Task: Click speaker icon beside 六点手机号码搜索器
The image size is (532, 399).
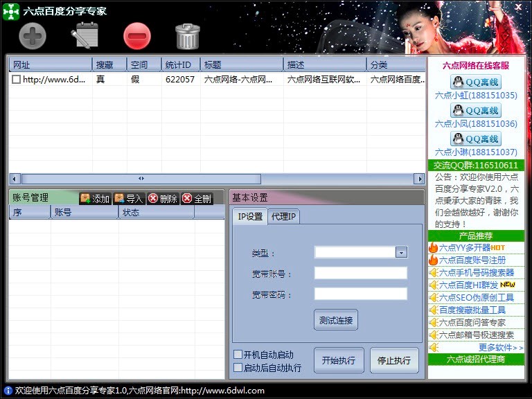Action: coord(433,272)
